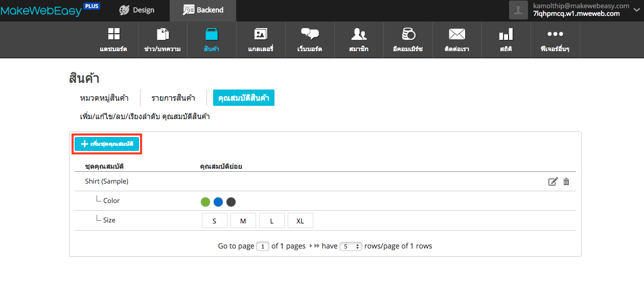This screenshot has width=644, height=292.
Task: Switch to the รายการสินค้า tab
Action: click(x=173, y=98)
